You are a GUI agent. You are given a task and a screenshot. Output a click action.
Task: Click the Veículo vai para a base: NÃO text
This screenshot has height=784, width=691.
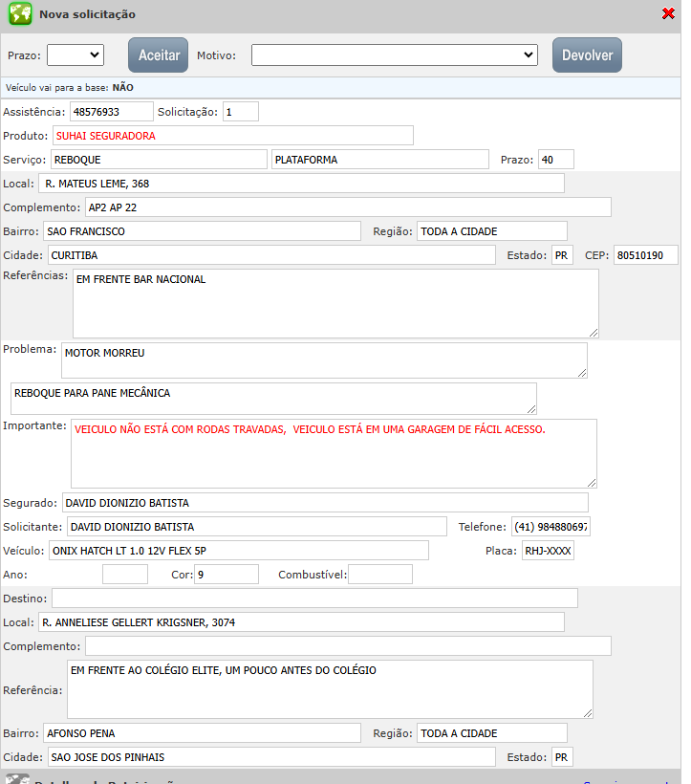pos(70,88)
